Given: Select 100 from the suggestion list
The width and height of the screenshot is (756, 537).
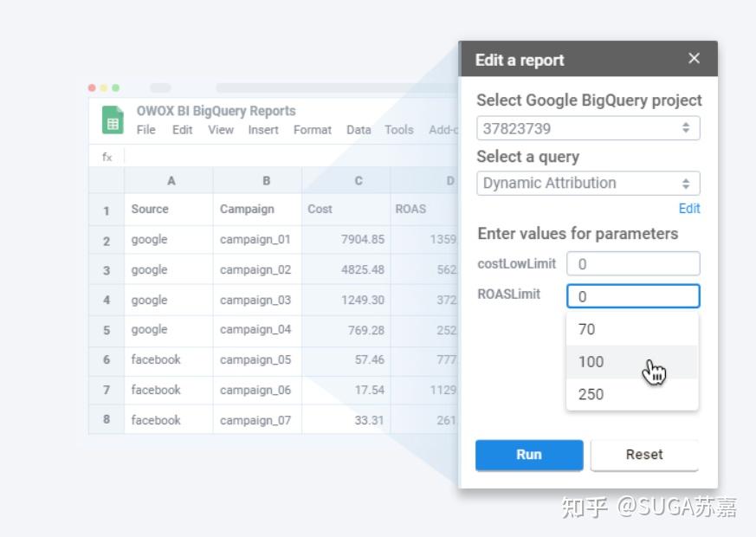Looking at the screenshot, I should point(632,361).
